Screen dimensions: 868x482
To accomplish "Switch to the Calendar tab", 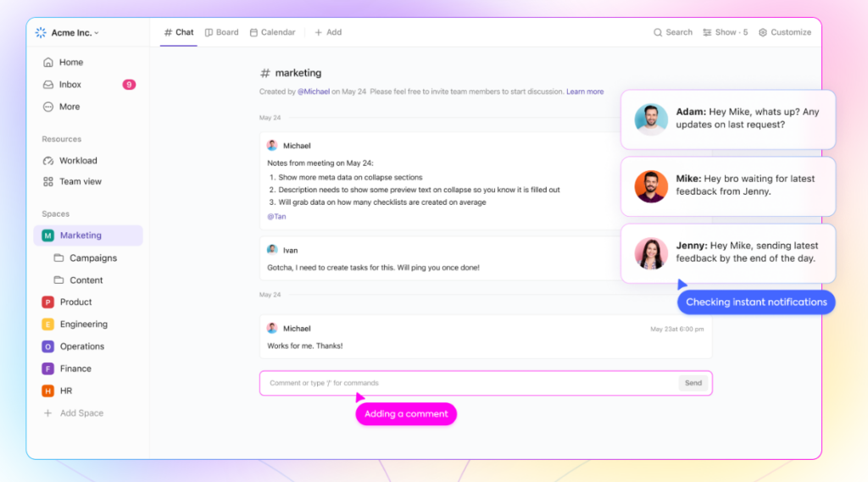I will tap(273, 32).
